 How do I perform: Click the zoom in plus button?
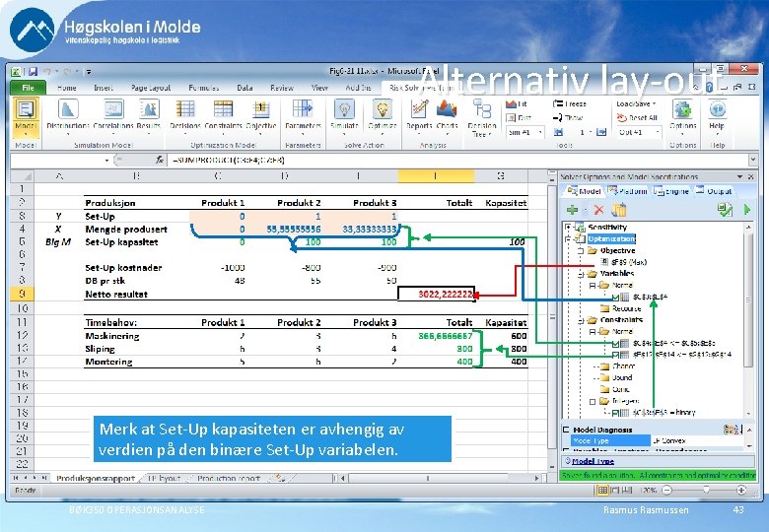(741, 490)
